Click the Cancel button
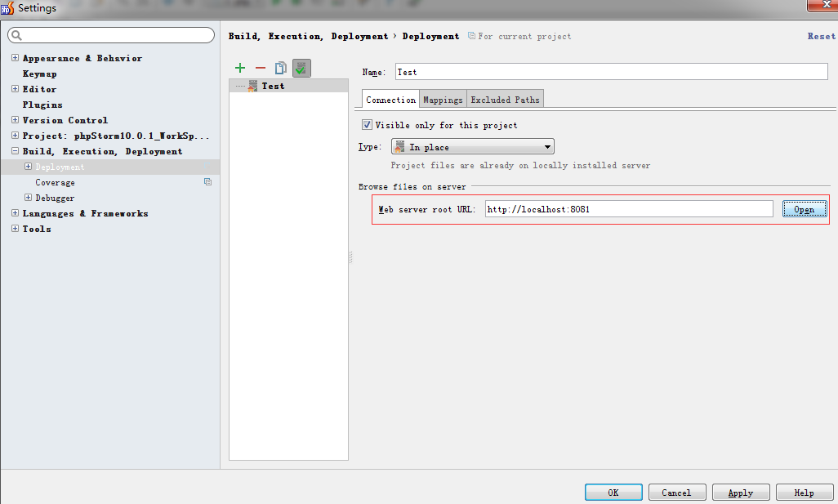838x504 pixels. click(x=676, y=493)
